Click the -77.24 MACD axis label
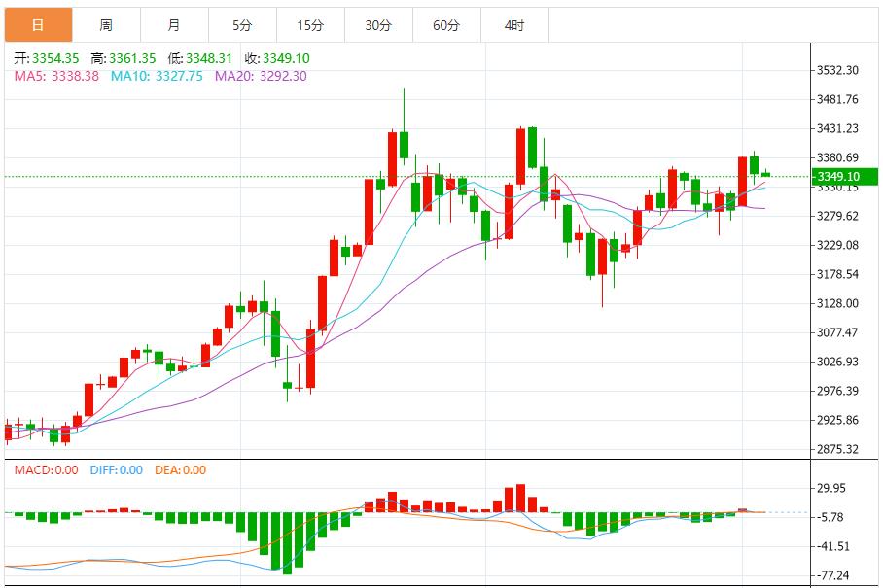883x588 pixels. [832, 576]
